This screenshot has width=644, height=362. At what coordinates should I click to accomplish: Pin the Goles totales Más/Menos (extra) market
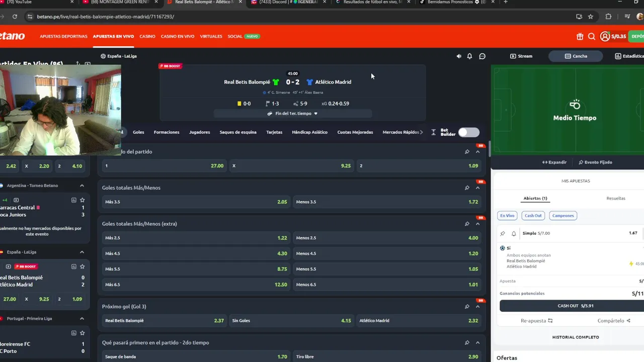467,224
